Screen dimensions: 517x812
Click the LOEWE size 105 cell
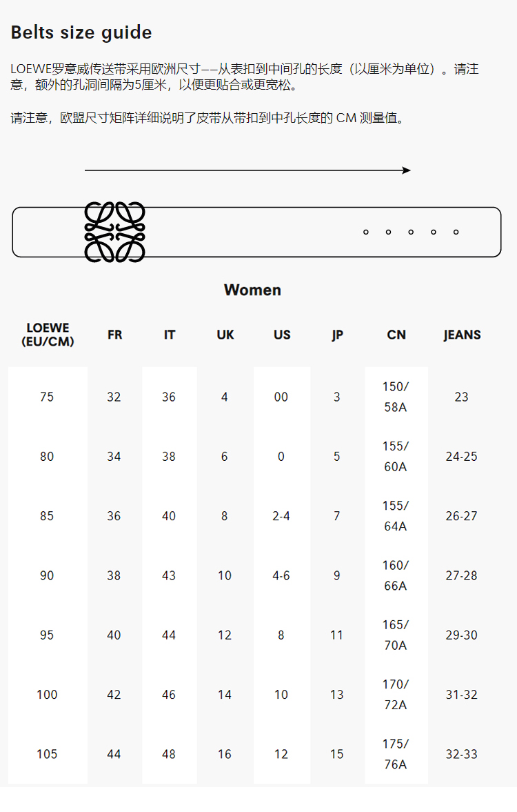[x=47, y=754]
